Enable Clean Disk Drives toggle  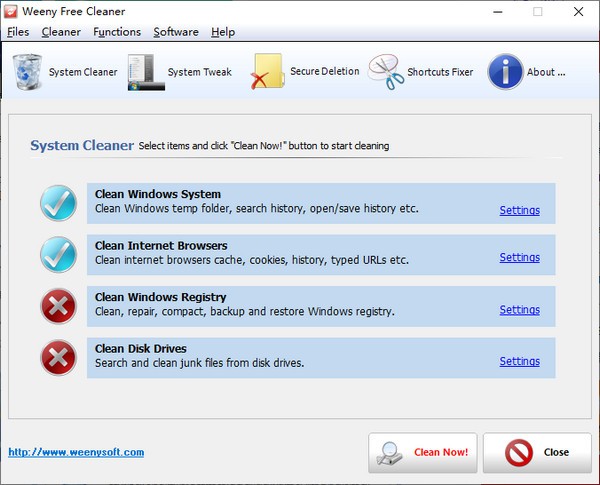[59, 358]
